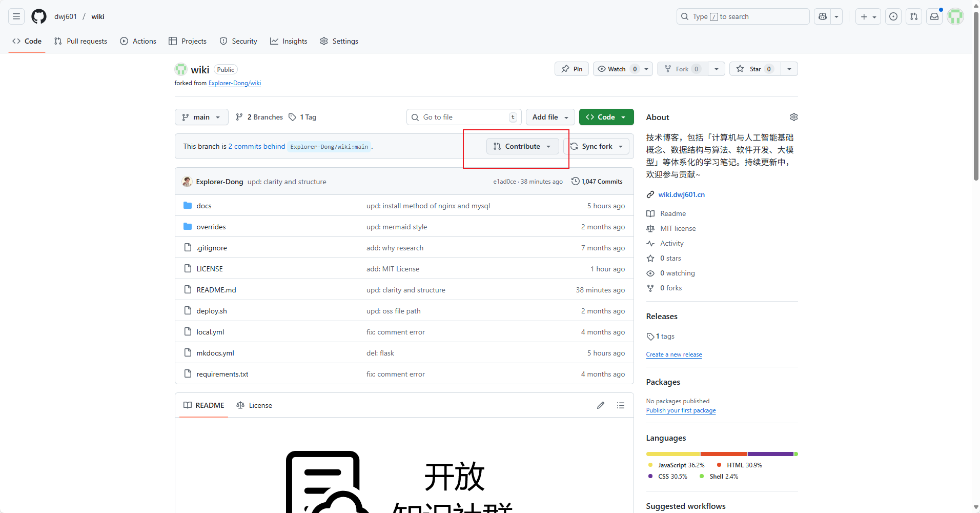Pin the wiki repository

(572, 69)
